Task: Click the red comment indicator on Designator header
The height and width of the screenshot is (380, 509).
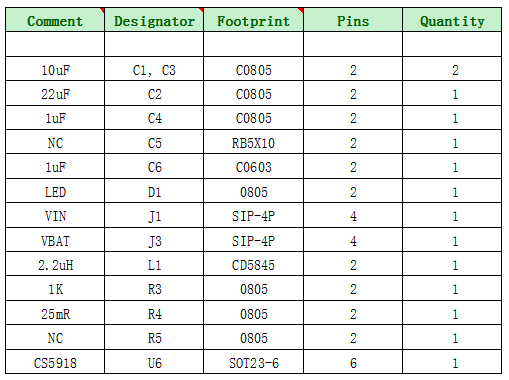Action: [x=201, y=10]
